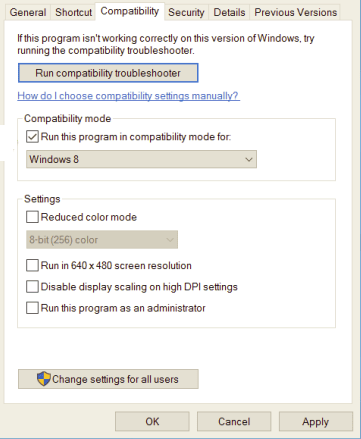The height and width of the screenshot is (439, 361).
Task: Open the Previous Versions tab
Action: 296,12
